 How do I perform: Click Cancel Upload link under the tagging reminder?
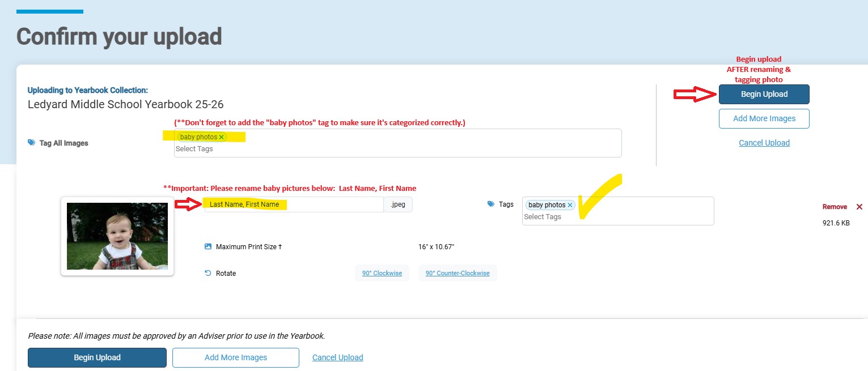coord(764,143)
